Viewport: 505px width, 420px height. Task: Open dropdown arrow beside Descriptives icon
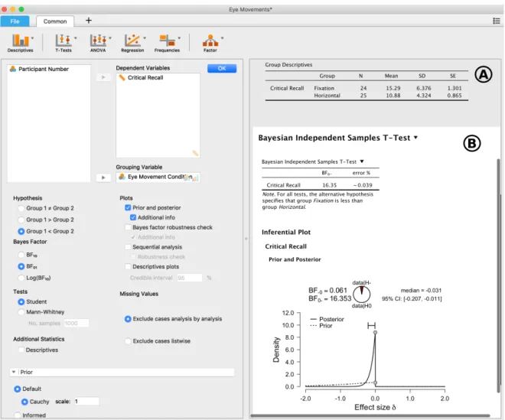pyautogui.click(x=32, y=38)
